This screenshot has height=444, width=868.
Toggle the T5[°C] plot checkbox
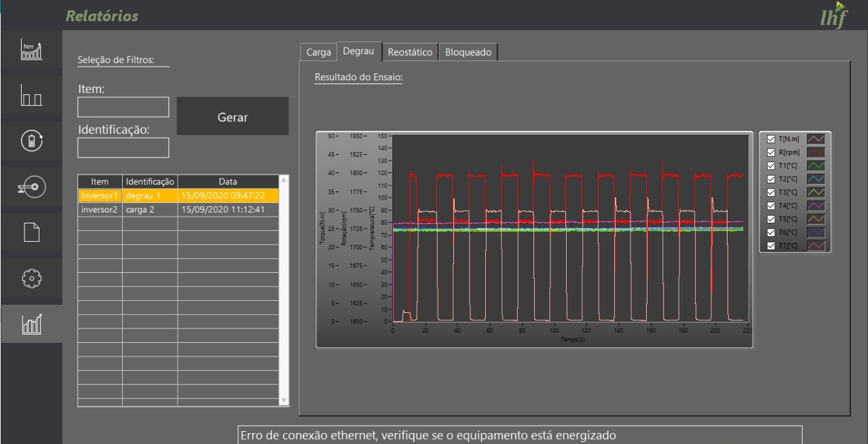[x=770, y=219]
